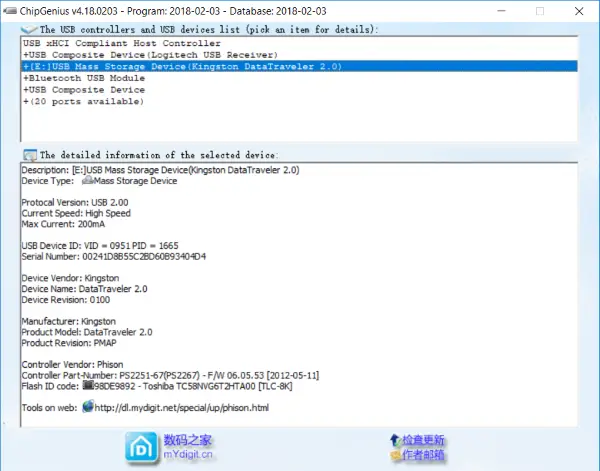The height and width of the screenshot is (471, 600).
Task: Click the 检查更新 check update link
Action: click(423, 440)
